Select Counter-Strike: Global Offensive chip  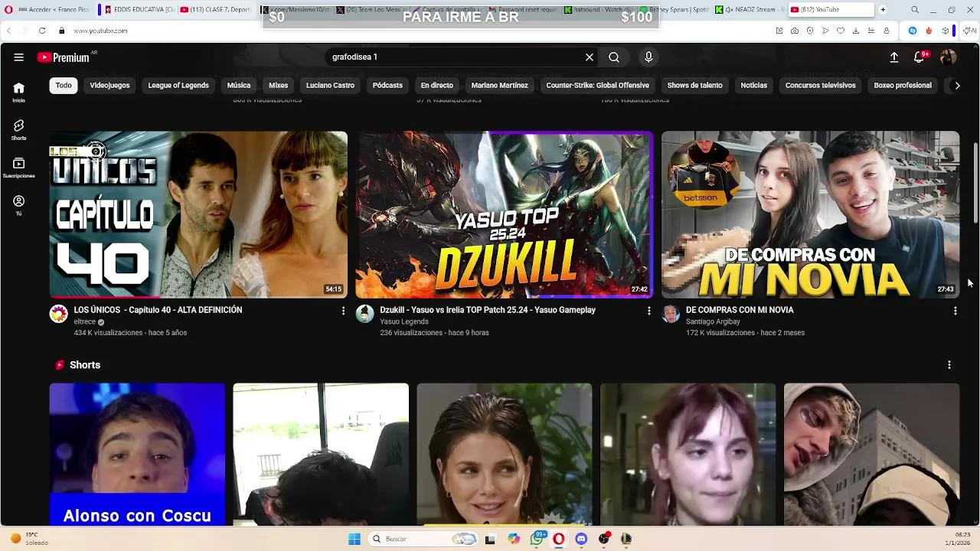597,86
